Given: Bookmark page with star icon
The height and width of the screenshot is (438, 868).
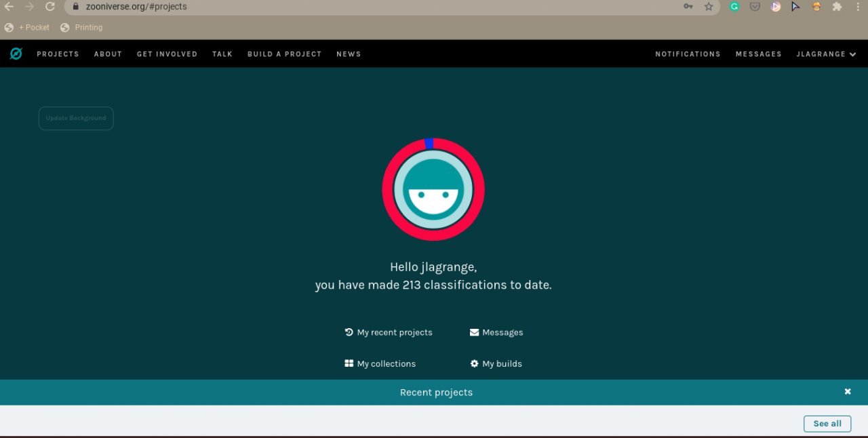Looking at the screenshot, I should pyautogui.click(x=709, y=7).
